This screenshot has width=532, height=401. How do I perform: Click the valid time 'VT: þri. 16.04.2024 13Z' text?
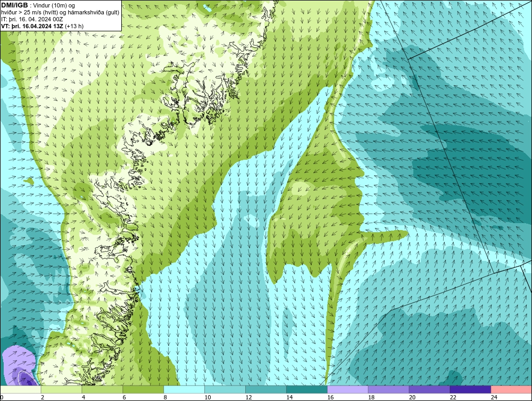click(32, 26)
